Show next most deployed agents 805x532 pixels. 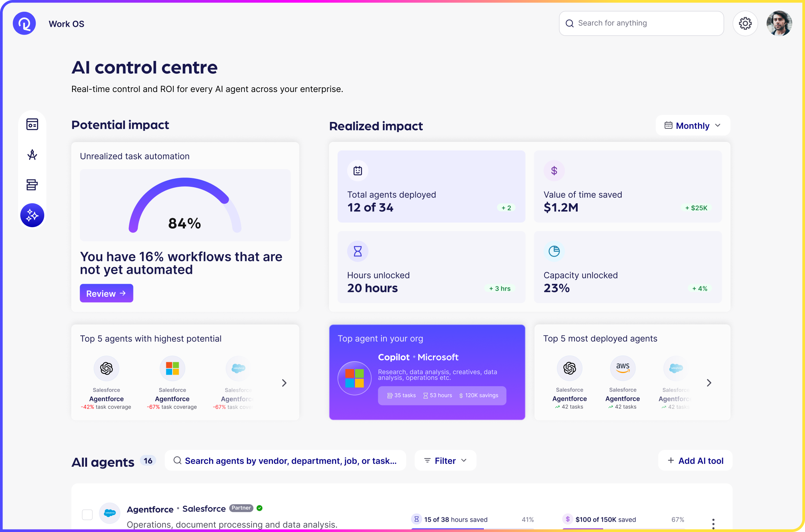pyautogui.click(x=709, y=383)
